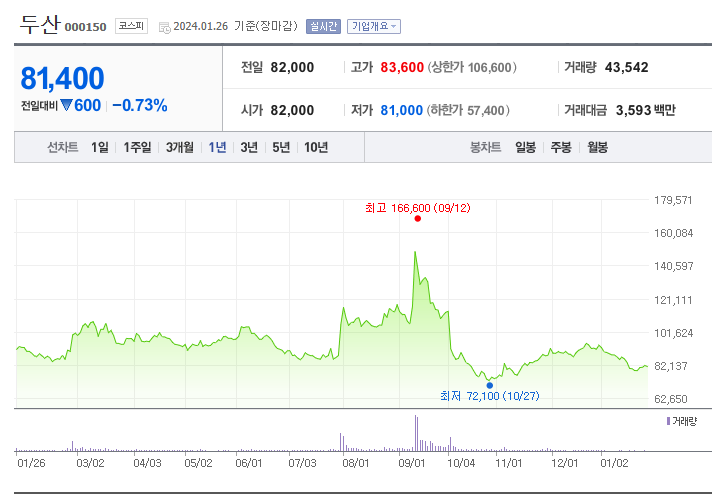The width and height of the screenshot is (712, 494).
Task: Click the current price 81,400
Action: (x=62, y=78)
